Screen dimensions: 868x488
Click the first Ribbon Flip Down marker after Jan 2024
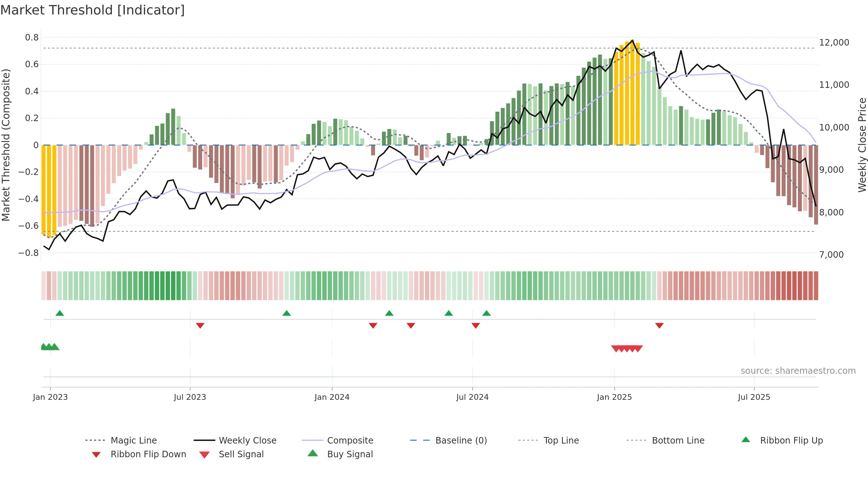pyautogui.click(x=373, y=326)
